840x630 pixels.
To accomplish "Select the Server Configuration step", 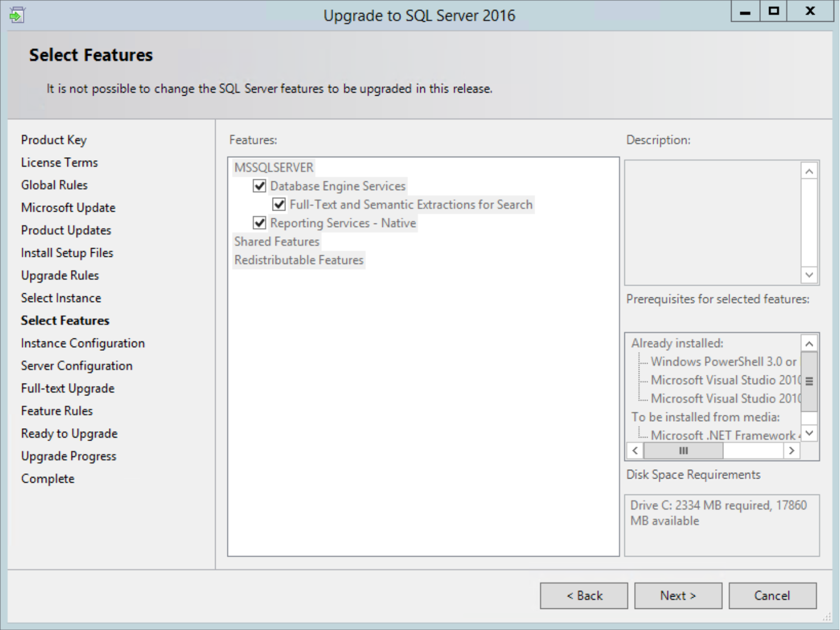I will pos(77,366).
